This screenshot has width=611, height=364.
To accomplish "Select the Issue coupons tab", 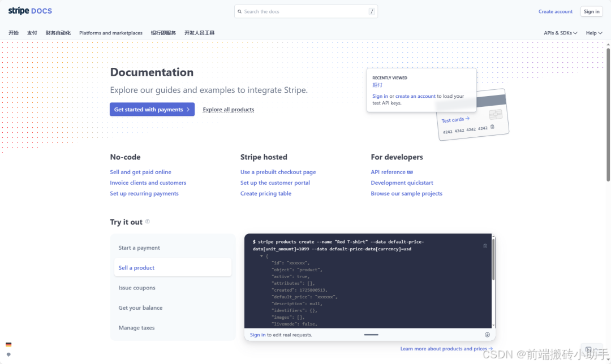I will pyautogui.click(x=173, y=288).
